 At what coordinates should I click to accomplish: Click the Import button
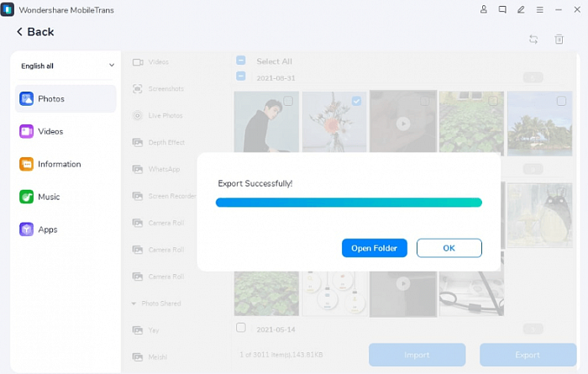pos(417,355)
